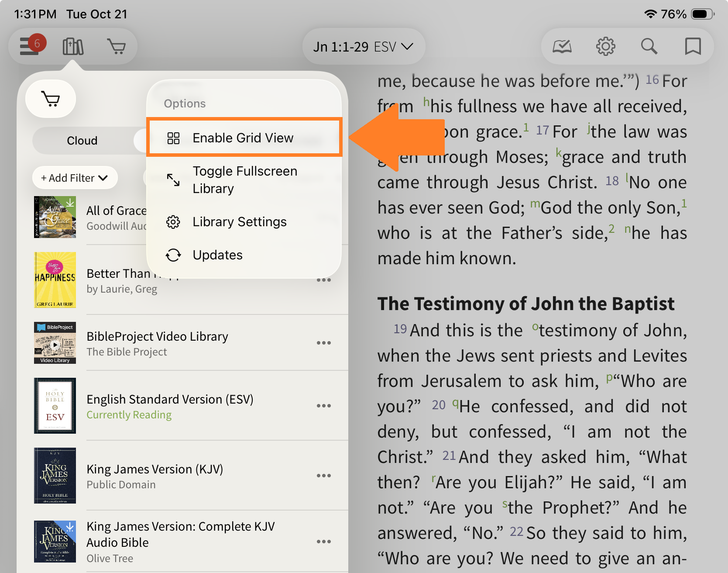
Task: Open the study notes checkmark icon
Action: 562,46
